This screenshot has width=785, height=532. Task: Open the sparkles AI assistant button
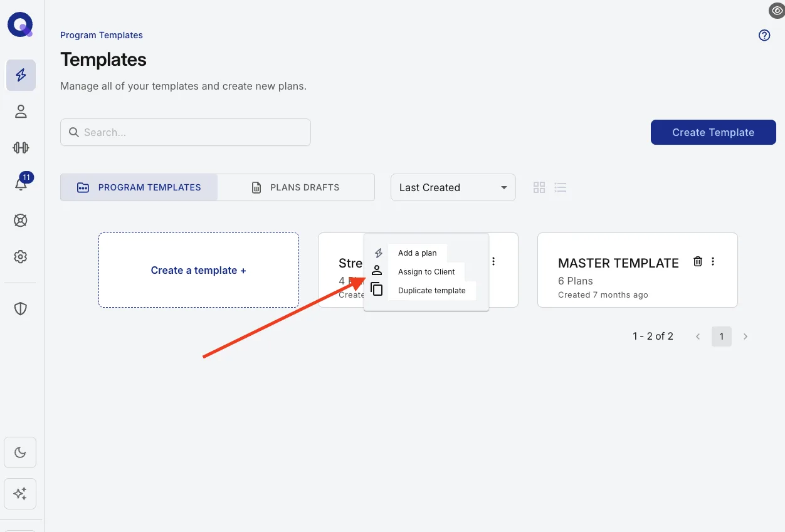click(20, 494)
